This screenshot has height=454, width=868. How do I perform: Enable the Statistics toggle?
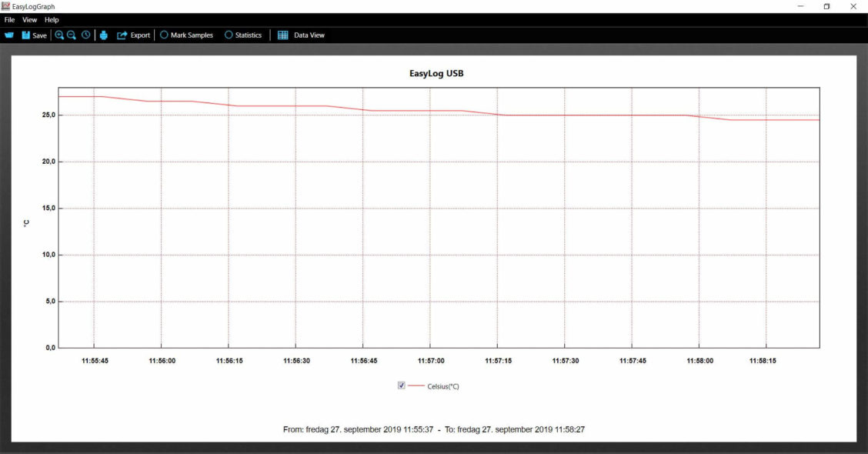click(229, 35)
